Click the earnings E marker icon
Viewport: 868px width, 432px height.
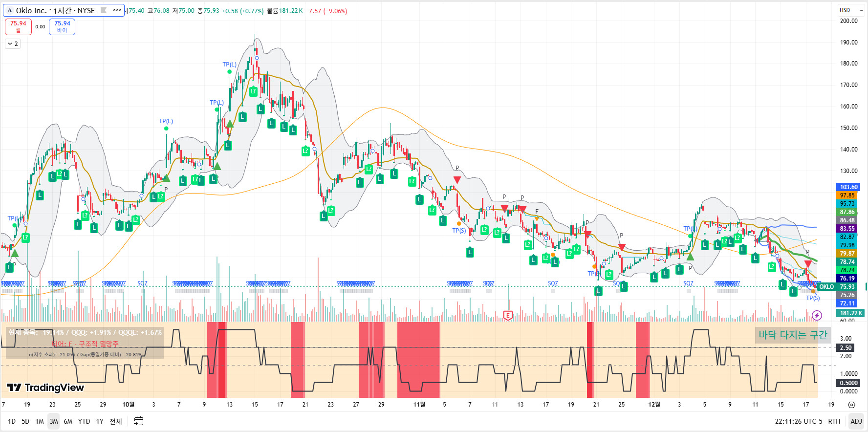pyautogui.click(x=508, y=315)
